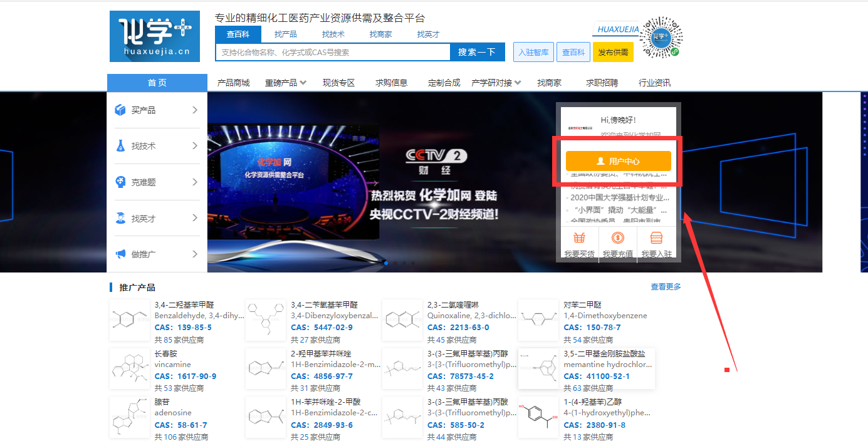The height and width of the screenshot is (441, 868).
Task: Click the 找英才 graduate icon
Action: pos(120,219)
